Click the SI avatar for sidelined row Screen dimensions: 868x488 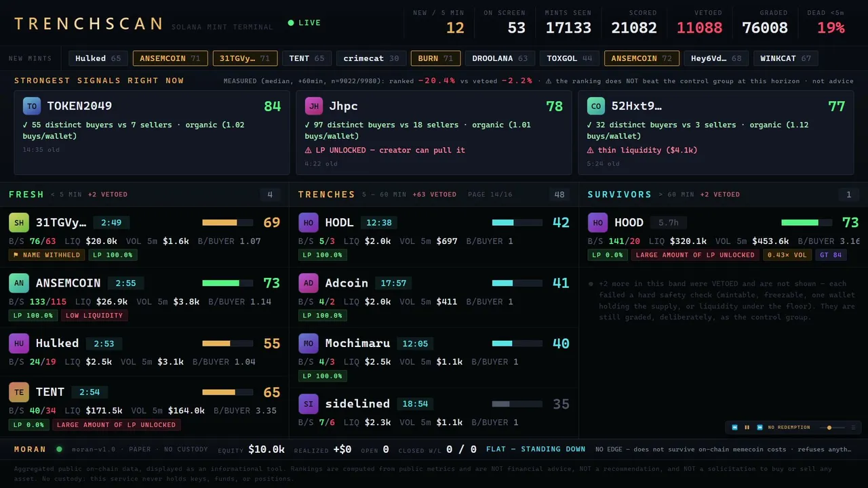point(309,403)
